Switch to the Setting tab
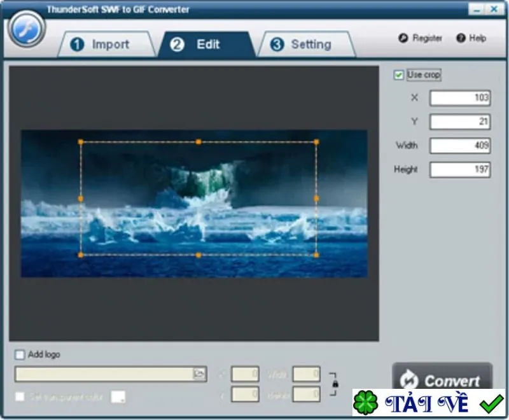 tap(307, 45)
